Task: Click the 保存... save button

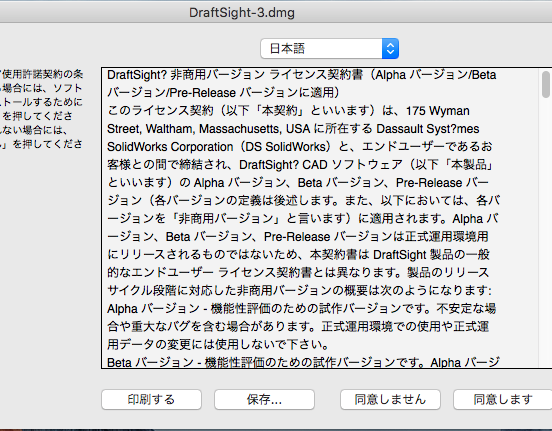Action: (x=264, y=399)
